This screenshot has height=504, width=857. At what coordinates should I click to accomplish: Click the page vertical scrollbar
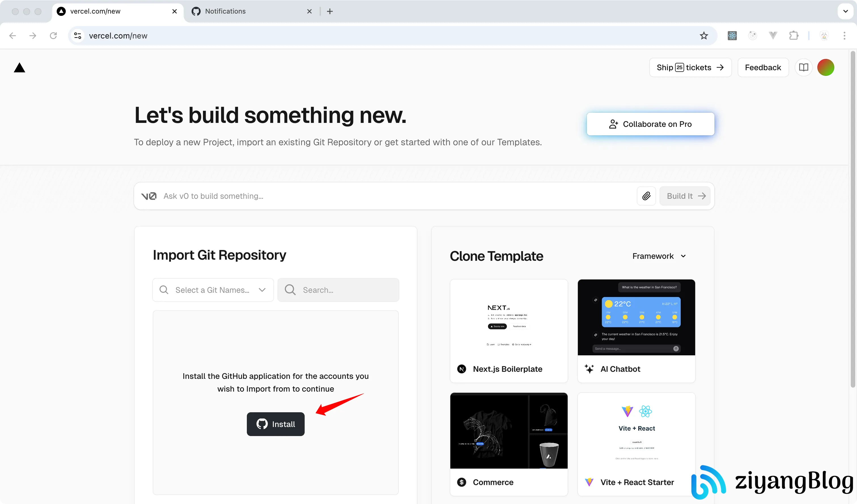[852, 219]
